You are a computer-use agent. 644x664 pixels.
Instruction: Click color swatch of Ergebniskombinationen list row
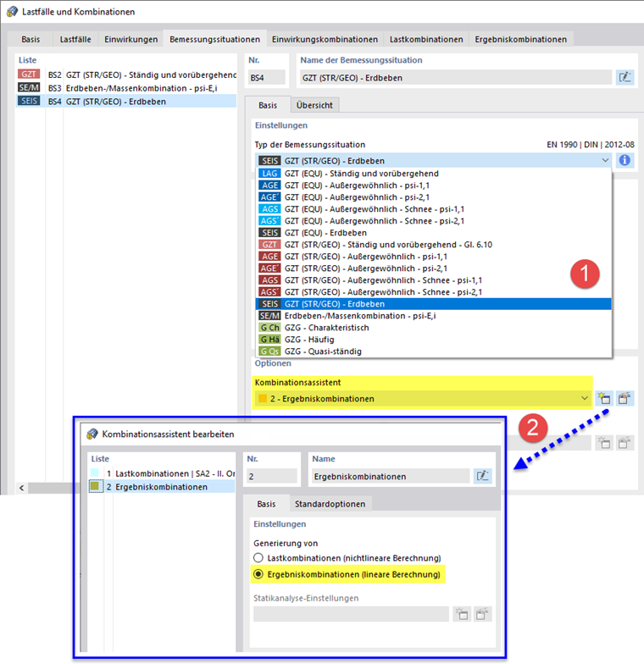95,486
